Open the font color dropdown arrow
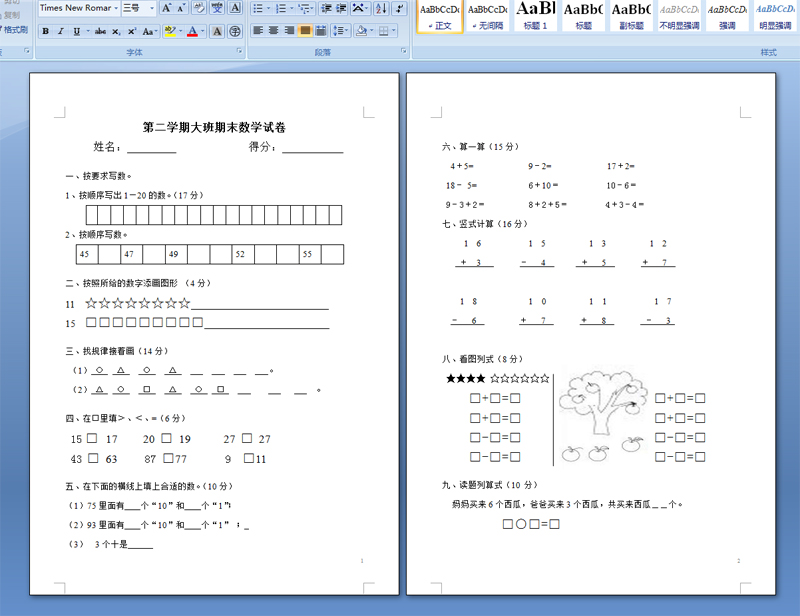800x616 pixels. [203, 31]
